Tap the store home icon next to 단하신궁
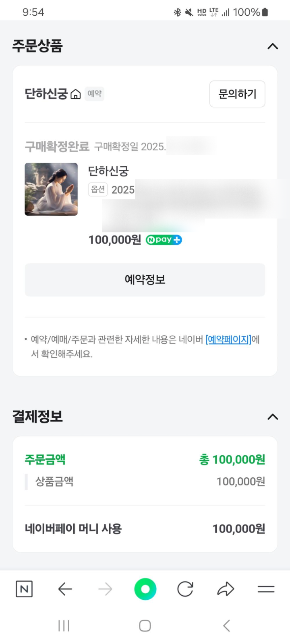290x644 pixels. click(x=76, y=94)
